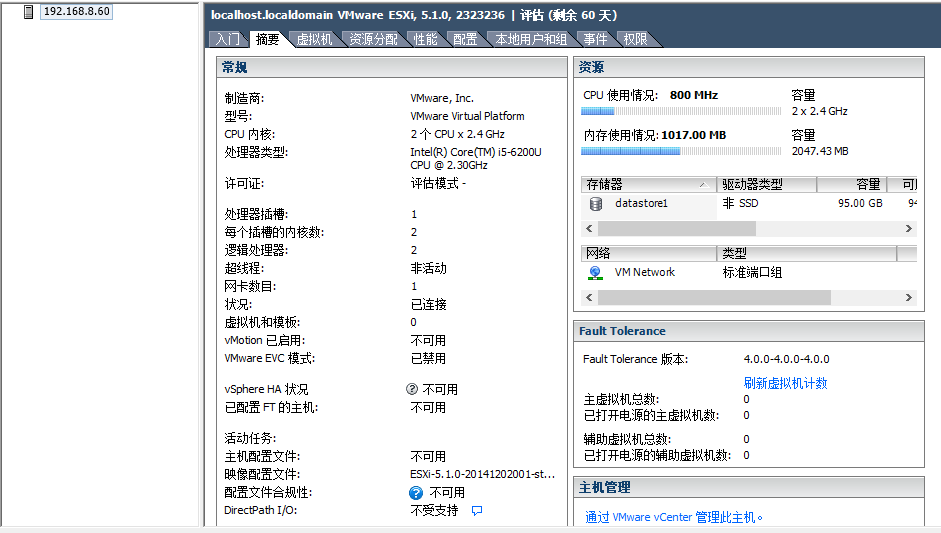Open the 权限 tab
Viewport: 941px width, 533px height.
pyautogui.click(x=636, y=39)
